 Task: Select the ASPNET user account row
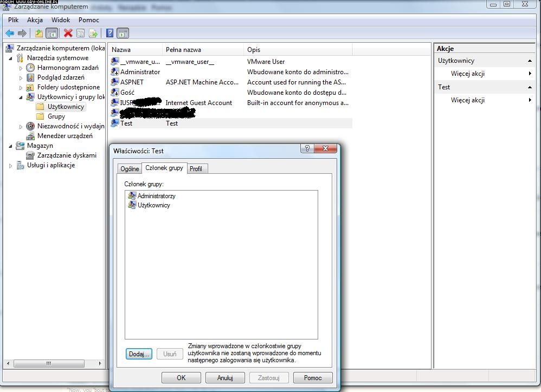coord(132,82)
